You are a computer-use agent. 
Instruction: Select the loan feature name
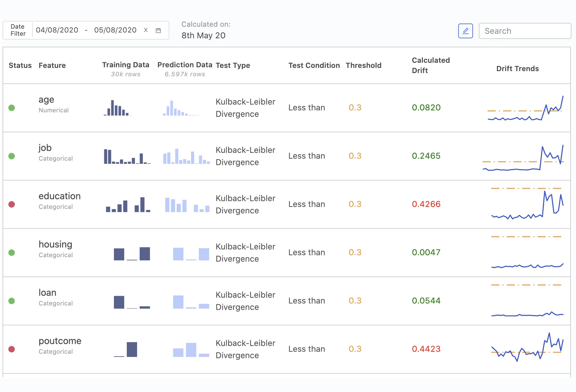tap(47, 293)
